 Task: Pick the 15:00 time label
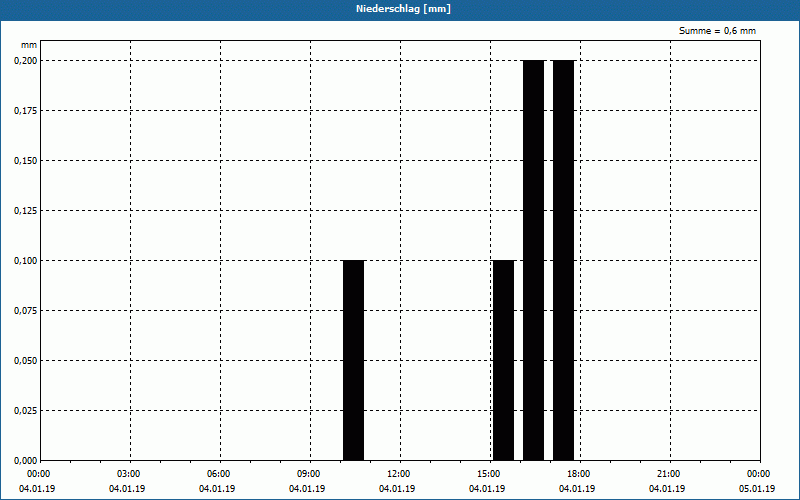pos(489,474)
